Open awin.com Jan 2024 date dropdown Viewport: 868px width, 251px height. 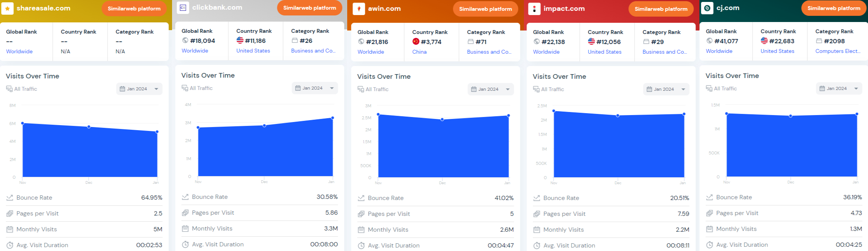click(x=491, y=89)
